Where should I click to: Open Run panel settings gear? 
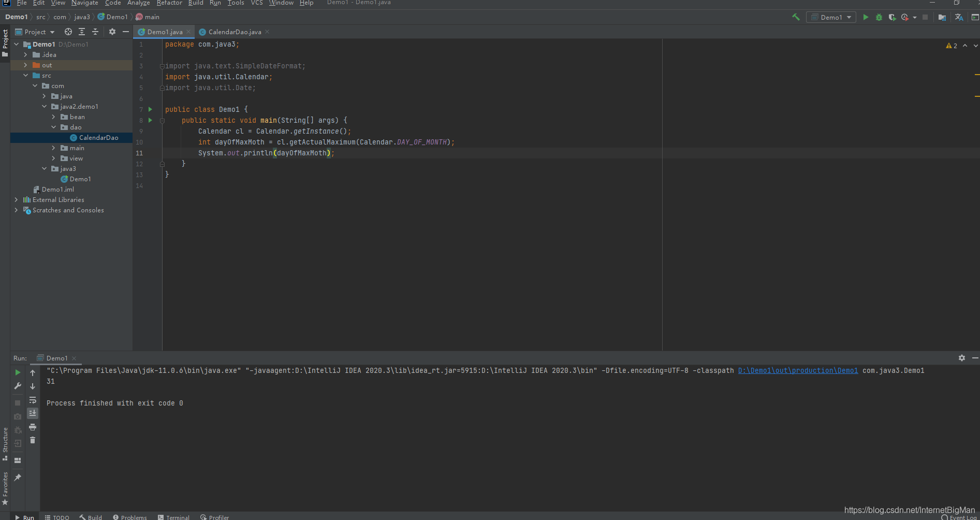[962, 358]
